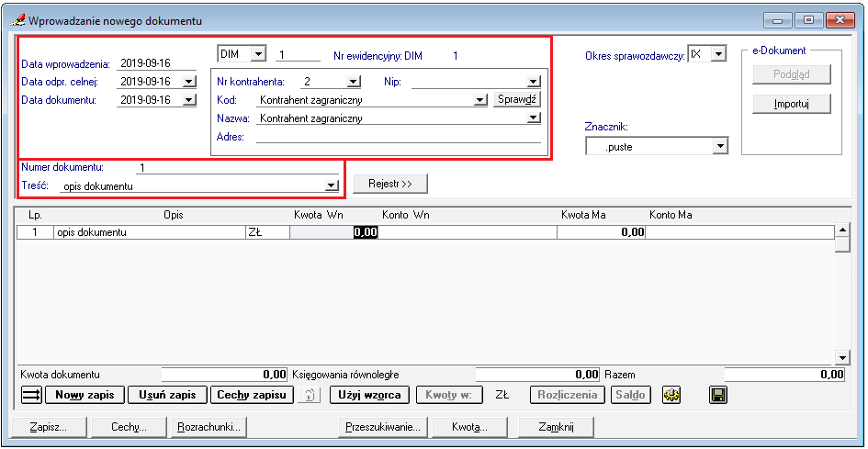The height and width of the screenshot is (449, 868).
Task: Click the Rejestr >> button
Action: click(390, 184)
